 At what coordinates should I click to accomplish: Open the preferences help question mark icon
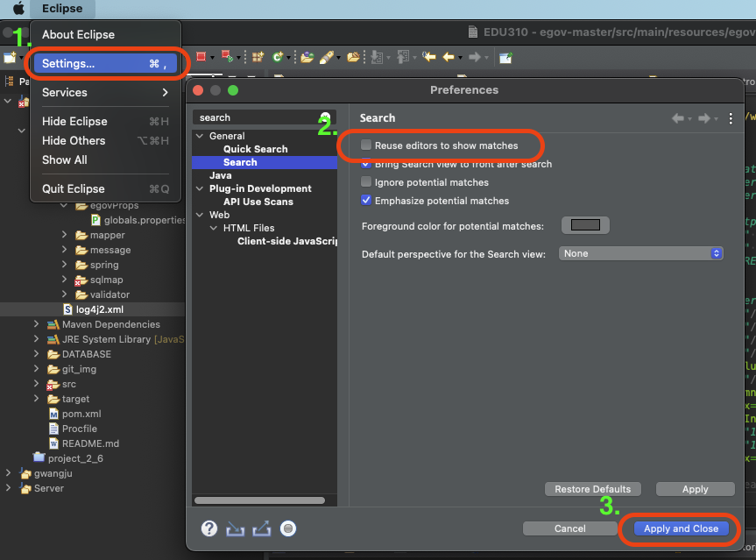[209, 528]
